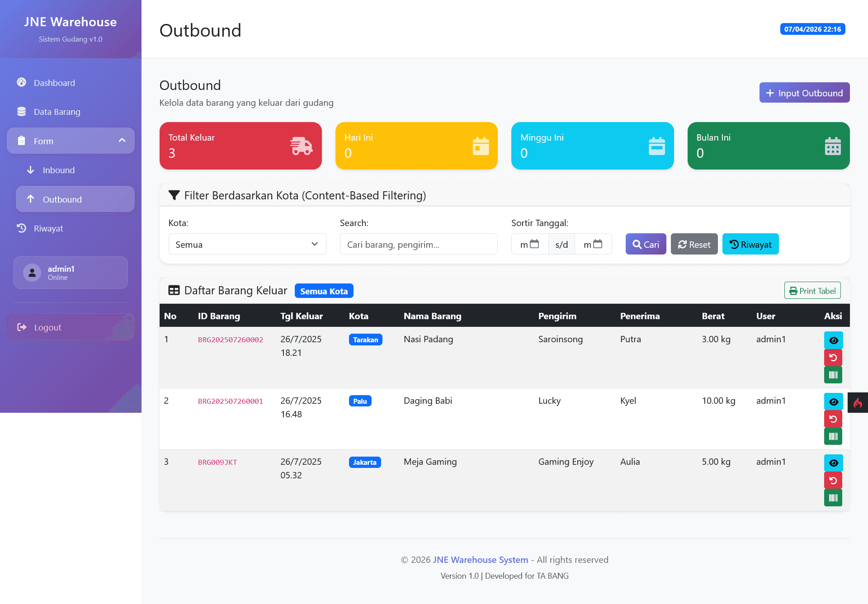The height and width of the screenshot is (604, 868).
Task: Click green barcode icon for Meja Gaming row
Action: click(833, 498)
